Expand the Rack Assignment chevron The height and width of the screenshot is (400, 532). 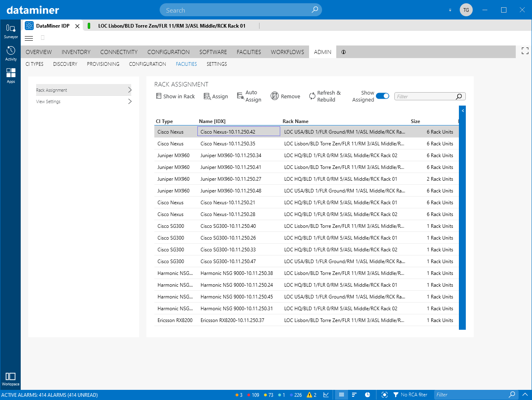pyautogui.click(x=130, y=90)
